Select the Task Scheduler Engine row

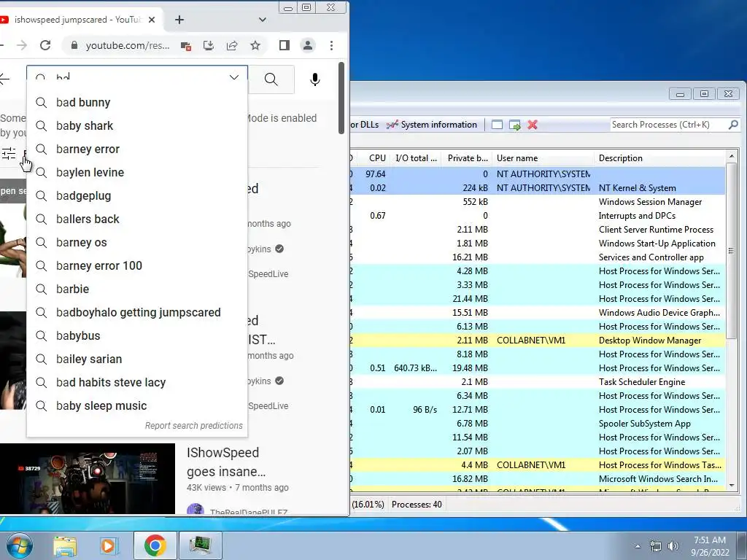[x=538, y=382]
